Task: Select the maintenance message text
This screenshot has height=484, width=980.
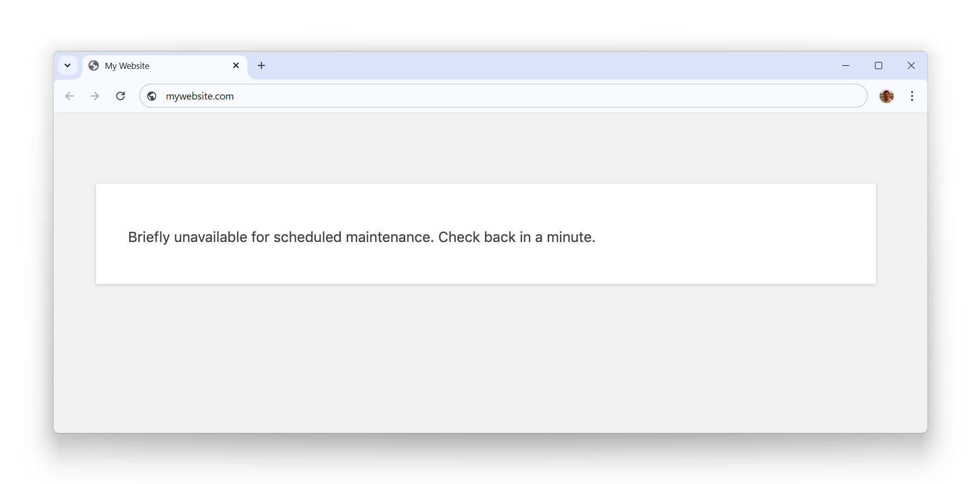Action: [x=361, y=236]
